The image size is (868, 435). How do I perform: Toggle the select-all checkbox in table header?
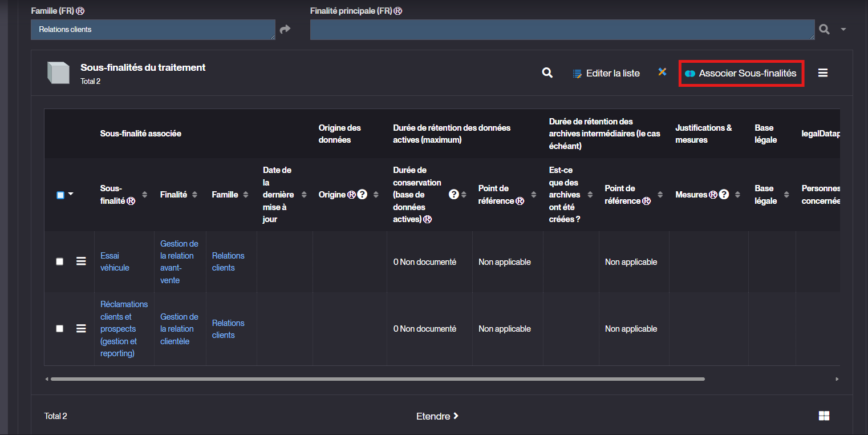click(60, 195)
